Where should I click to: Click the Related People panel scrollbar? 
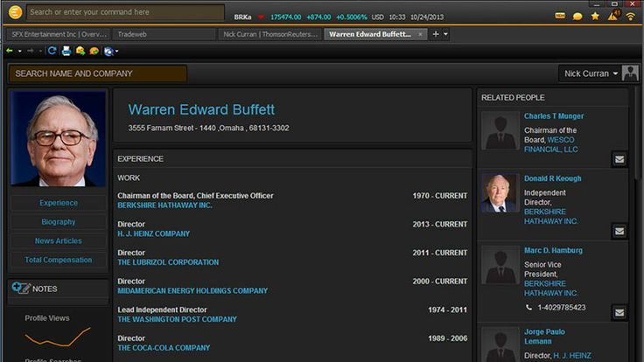pos(637,134)
